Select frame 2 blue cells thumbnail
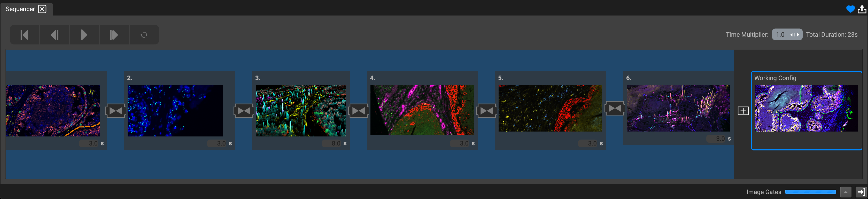The height and width of the screenshot is (199, 868). [175, 111]
